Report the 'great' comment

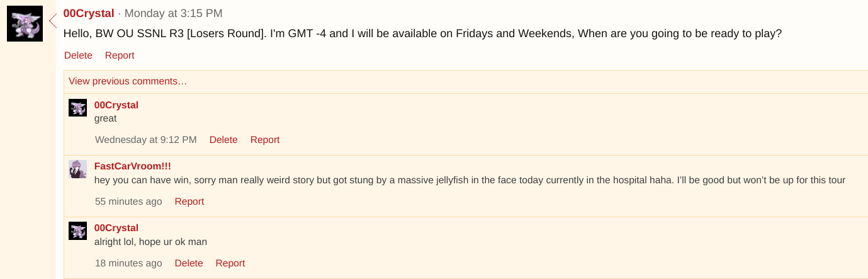tap(265, 140)
